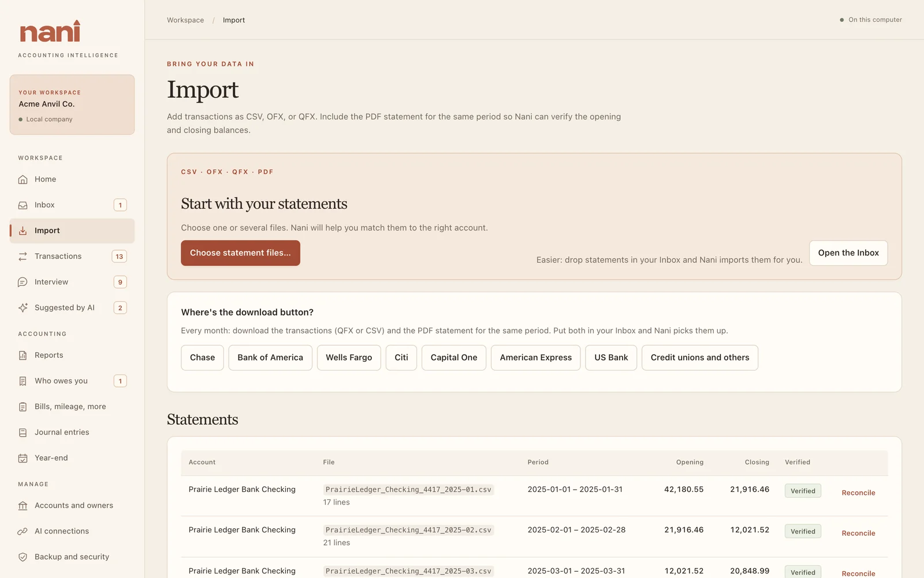This screenshot has width=924, height=578.
Task: Click the Accounts and owners bank icon
Action: click(x=23, y=506)
